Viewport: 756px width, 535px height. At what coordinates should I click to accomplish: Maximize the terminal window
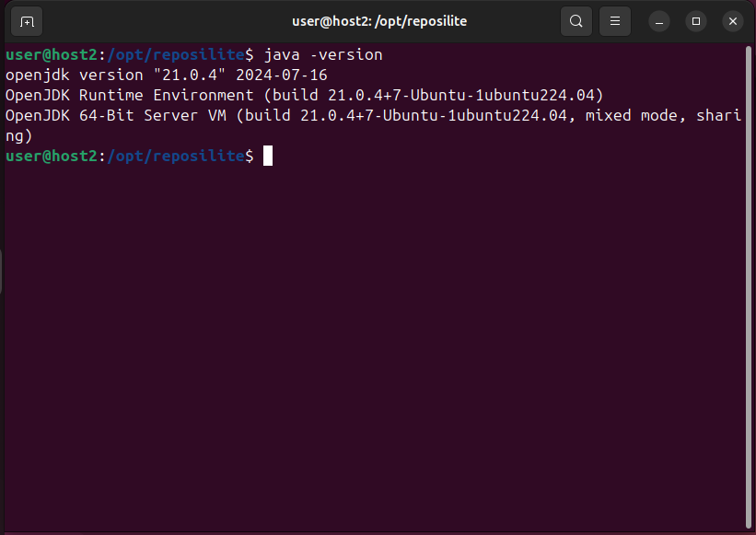click(696, 21)
